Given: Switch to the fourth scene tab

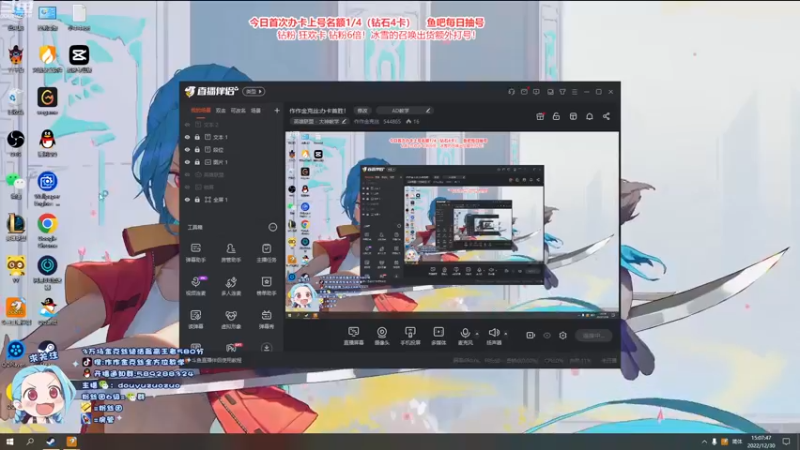Looking at the screenshot, I should (x=256, y=110).
